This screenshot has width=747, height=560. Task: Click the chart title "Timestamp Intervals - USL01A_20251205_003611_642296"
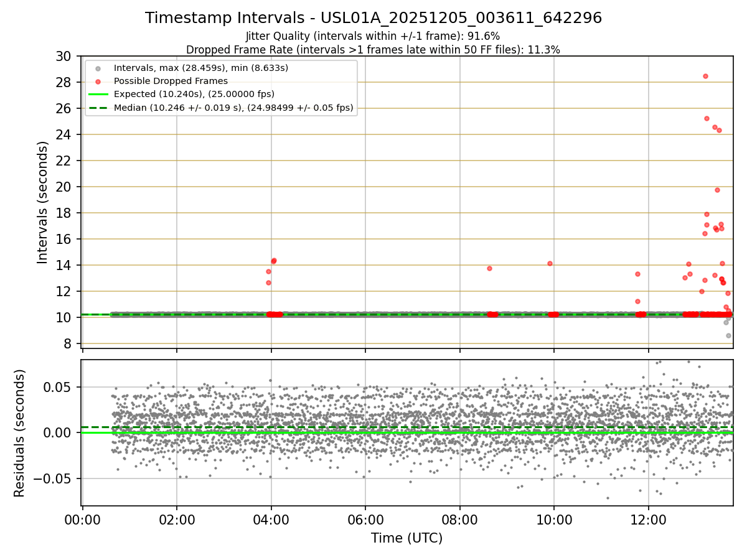pyautogui.click(x=374, y=18)
